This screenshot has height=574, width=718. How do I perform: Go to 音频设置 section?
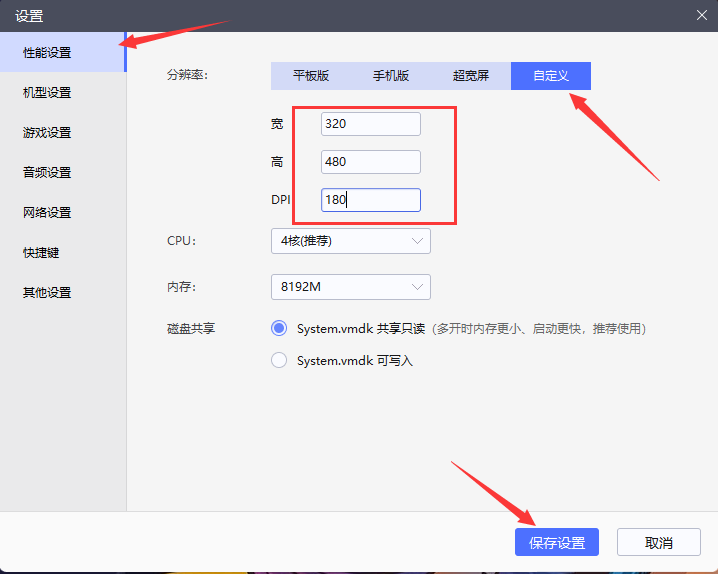(x=48, y=172)
